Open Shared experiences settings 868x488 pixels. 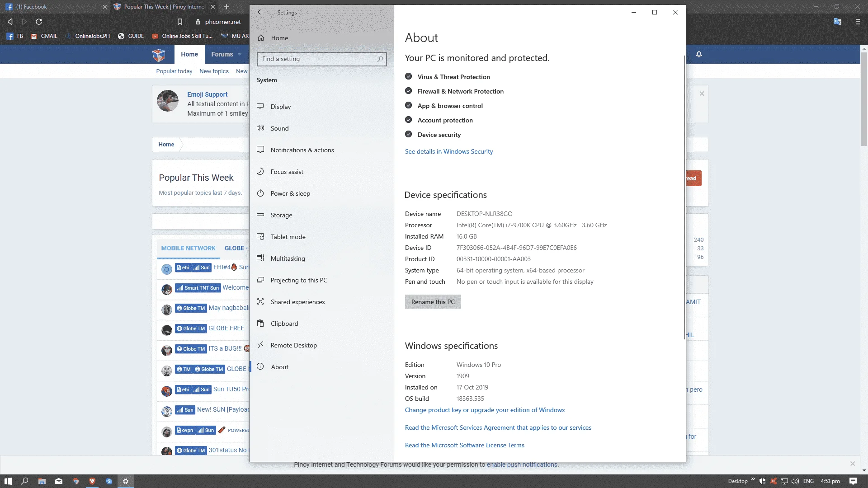297,302
